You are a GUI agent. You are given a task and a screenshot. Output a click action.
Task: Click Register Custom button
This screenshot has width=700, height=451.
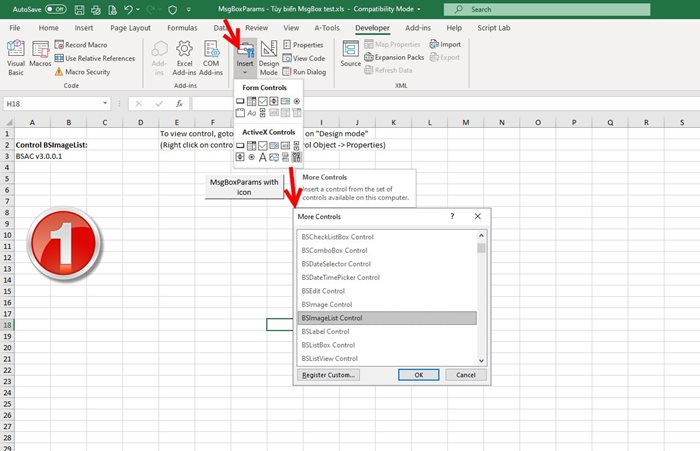click(329, 375)
